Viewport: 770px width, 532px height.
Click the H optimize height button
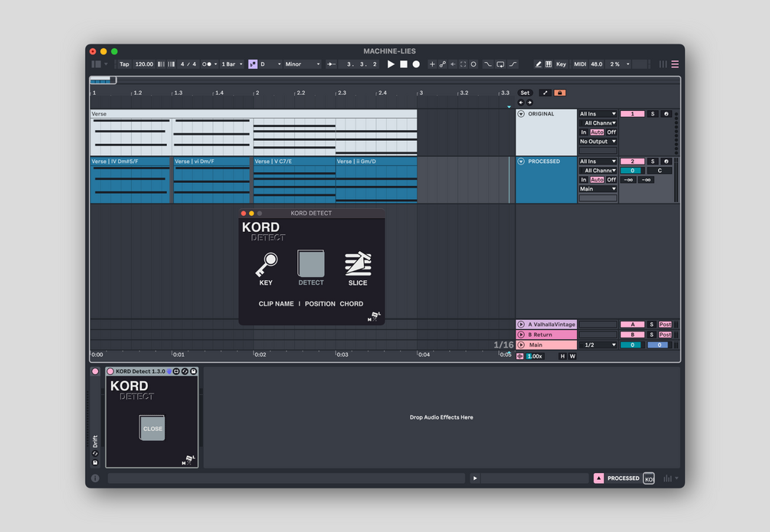563,356
